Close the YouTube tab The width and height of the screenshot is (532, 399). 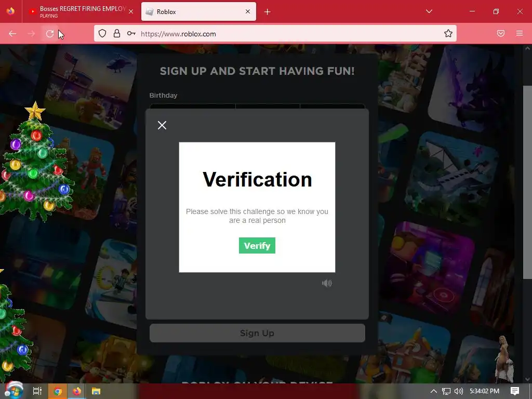pos(131,11)
